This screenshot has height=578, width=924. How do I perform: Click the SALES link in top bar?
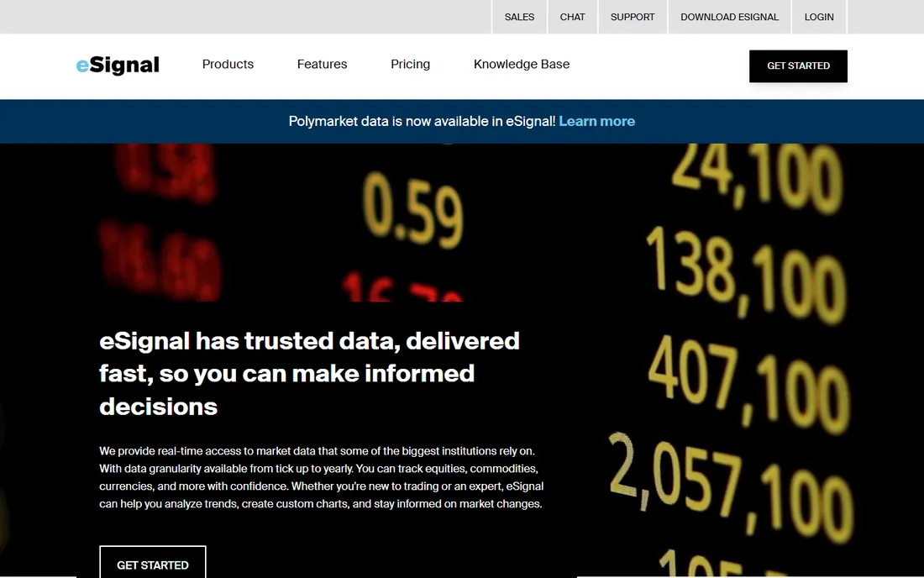pyautogui.click(x=519, y=17)
